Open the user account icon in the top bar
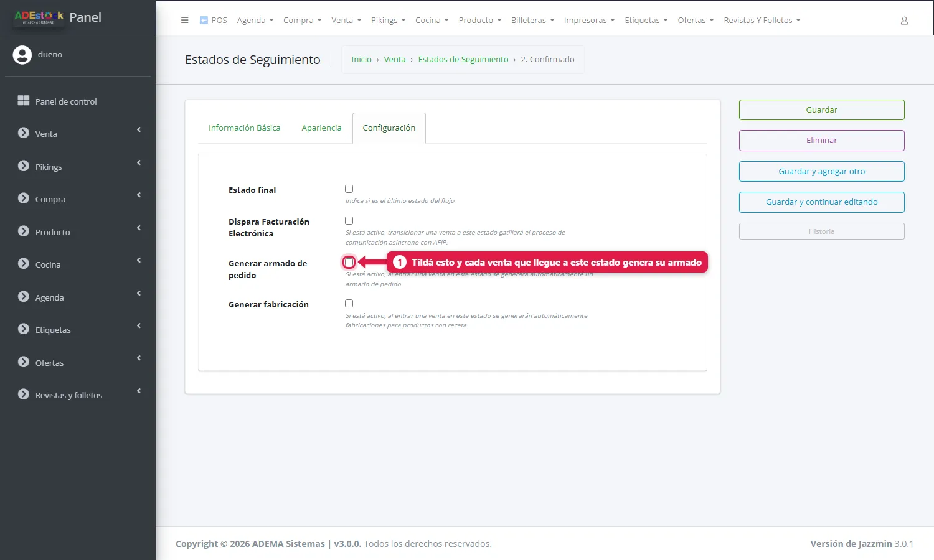This screenshot has width=934, height=560. 904,21
